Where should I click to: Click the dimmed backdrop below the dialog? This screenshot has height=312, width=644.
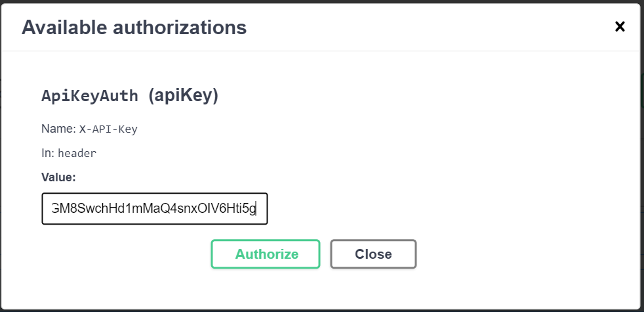coord(321,311)
